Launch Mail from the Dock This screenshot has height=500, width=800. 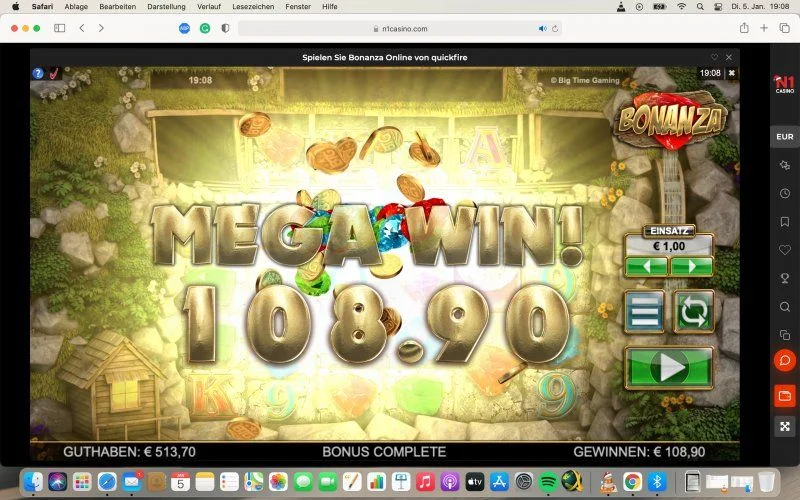point(132,482)
